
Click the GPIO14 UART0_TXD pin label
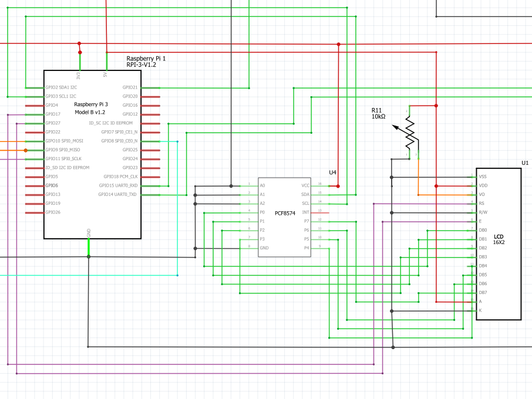click(117, 195)
